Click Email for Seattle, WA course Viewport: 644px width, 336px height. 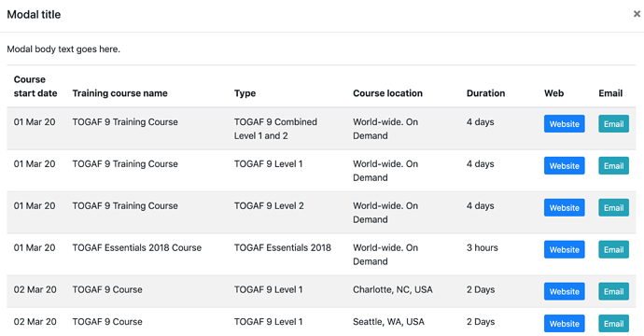click(613, 323)
